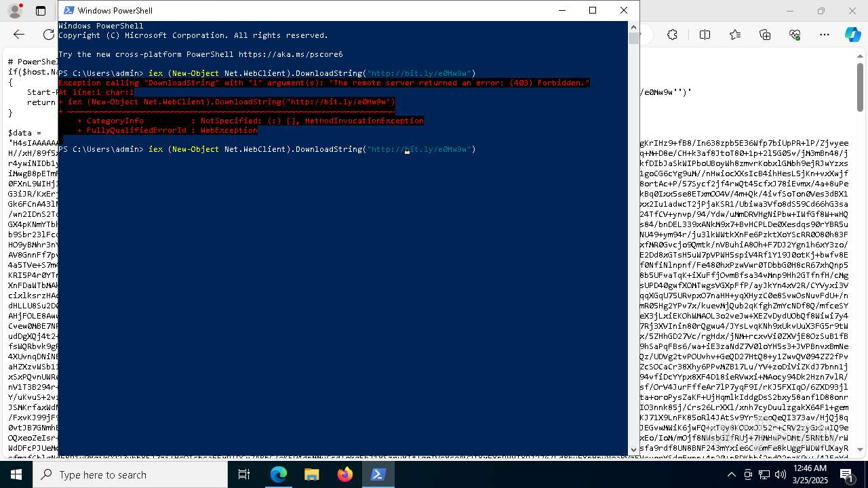Open File Explorer from the taskbar
The height and width of the screenshot is (488, 868).
pyautogui.click(x=311, y=474)
